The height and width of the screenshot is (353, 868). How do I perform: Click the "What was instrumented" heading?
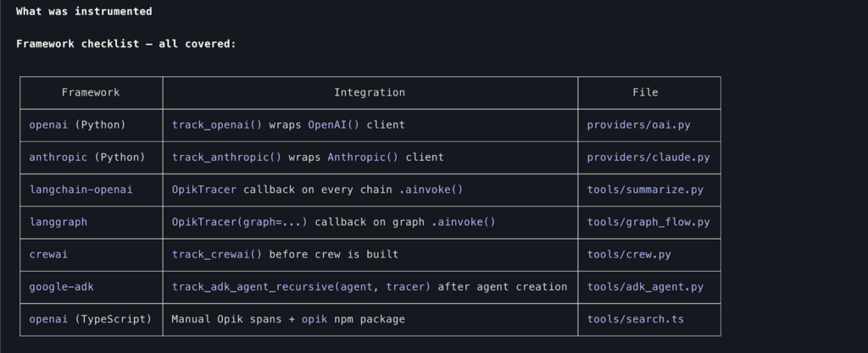pyautogui.click(x=84, y=12)
